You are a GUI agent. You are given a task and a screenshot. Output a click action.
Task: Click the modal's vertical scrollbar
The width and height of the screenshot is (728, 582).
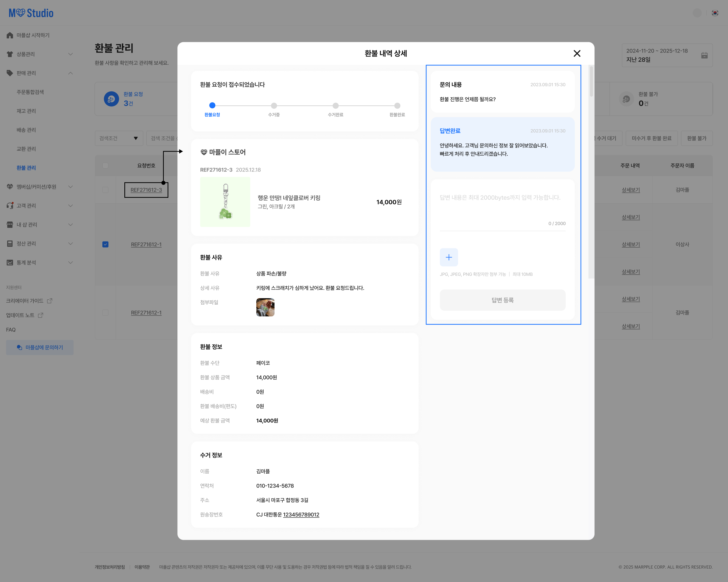tap(591, 81)
